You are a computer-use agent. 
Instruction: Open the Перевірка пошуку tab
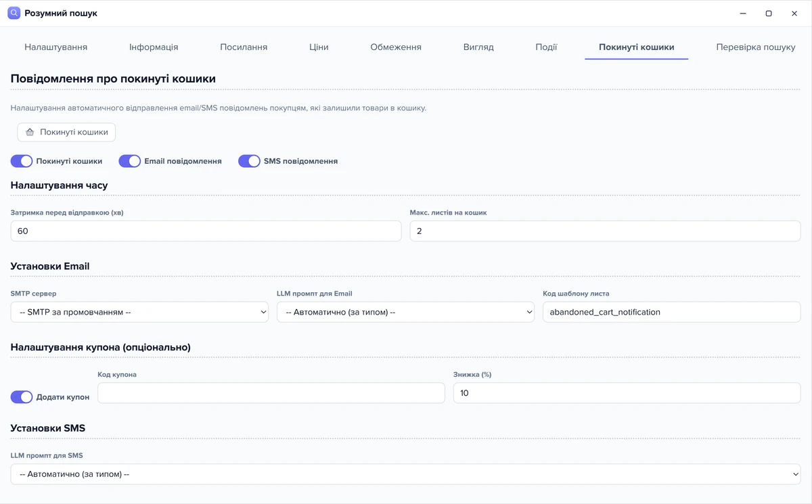[x=756, y=47]
